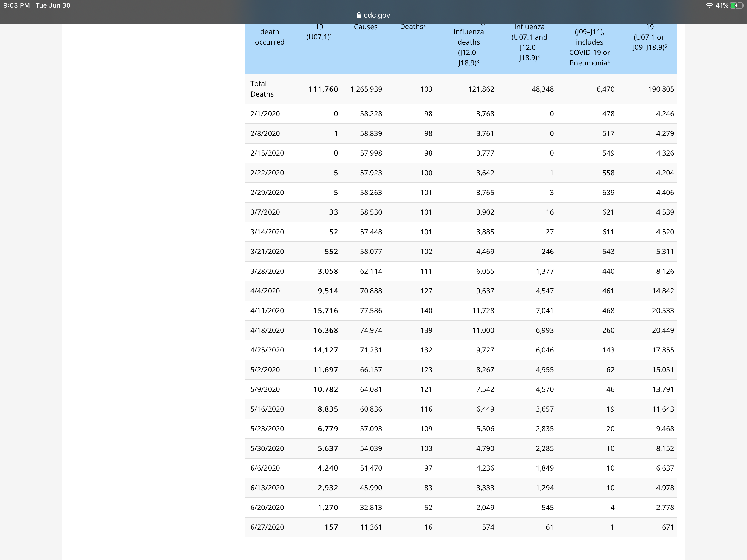
Task: Tap the battery charging icon
Action: click(737, 5)
